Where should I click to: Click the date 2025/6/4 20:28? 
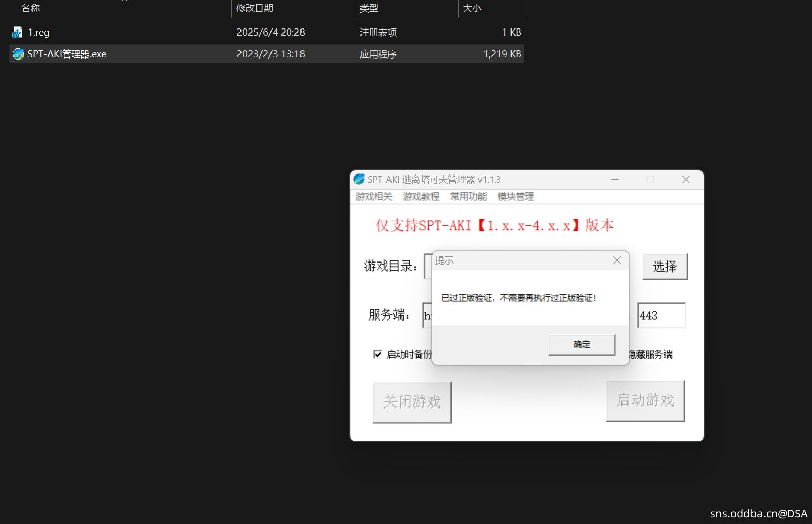pyautogui.click(x=270, y=32)
